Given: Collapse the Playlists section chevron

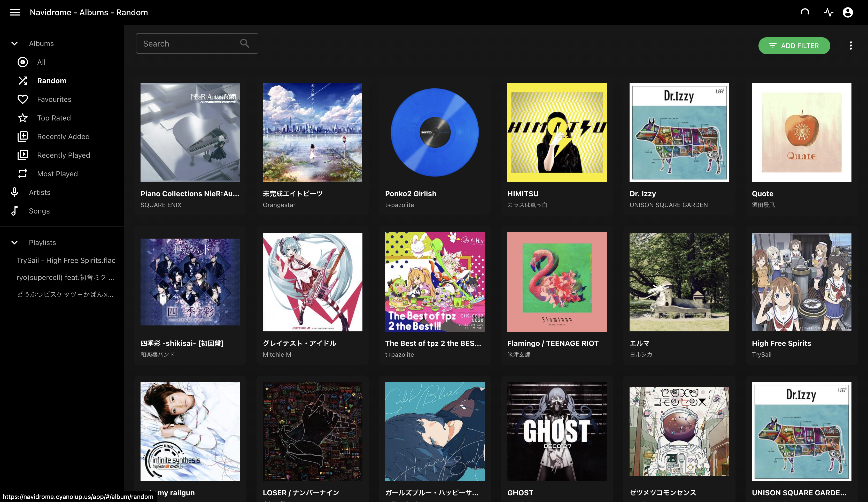Looking at the screenshot, I should point(14,242).
